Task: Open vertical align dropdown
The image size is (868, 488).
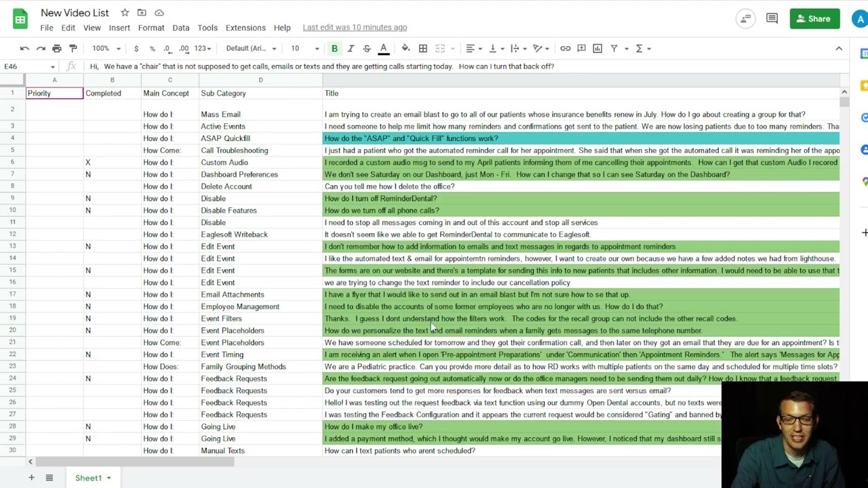Action: (x=496, y=48)
